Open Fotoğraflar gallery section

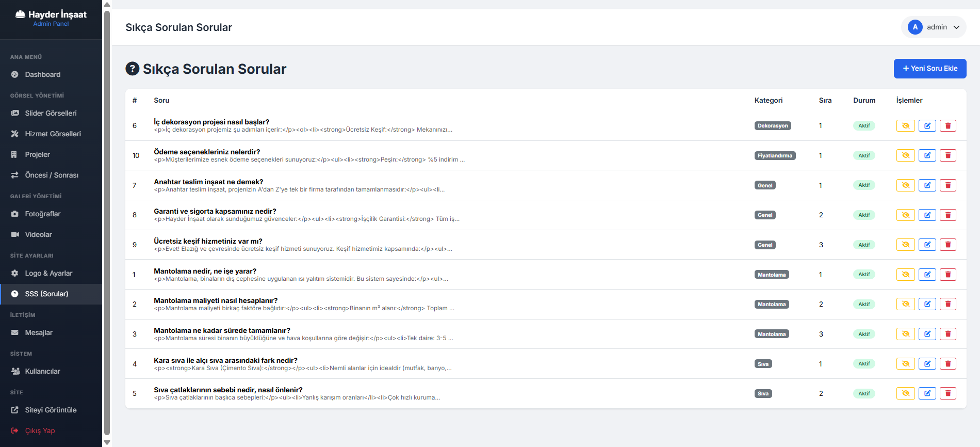[51, 214]
